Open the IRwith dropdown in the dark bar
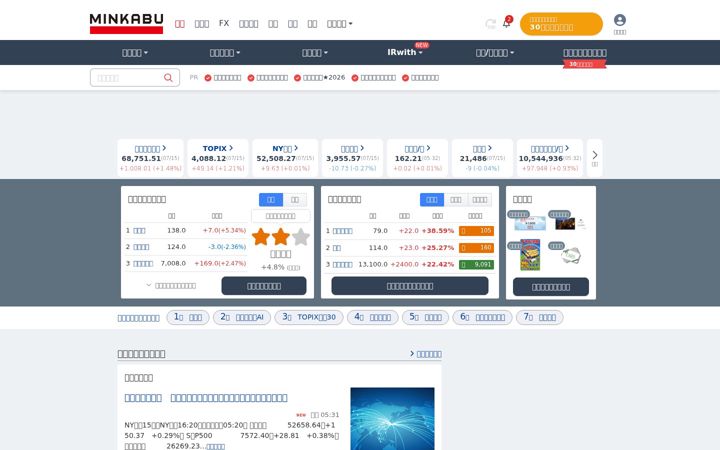The image size is (720, 450). [x=405, y=52]
